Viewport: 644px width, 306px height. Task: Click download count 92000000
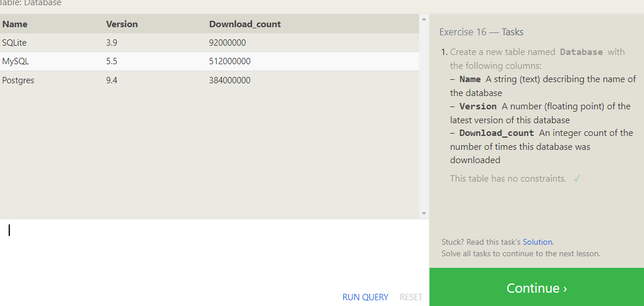[x=228, y=42]
